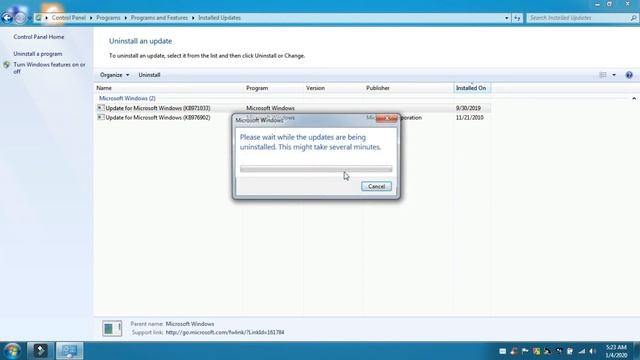640x360 pixels.
Task: Open the volume speaker tray icon
Action: (x=593, y=351)
